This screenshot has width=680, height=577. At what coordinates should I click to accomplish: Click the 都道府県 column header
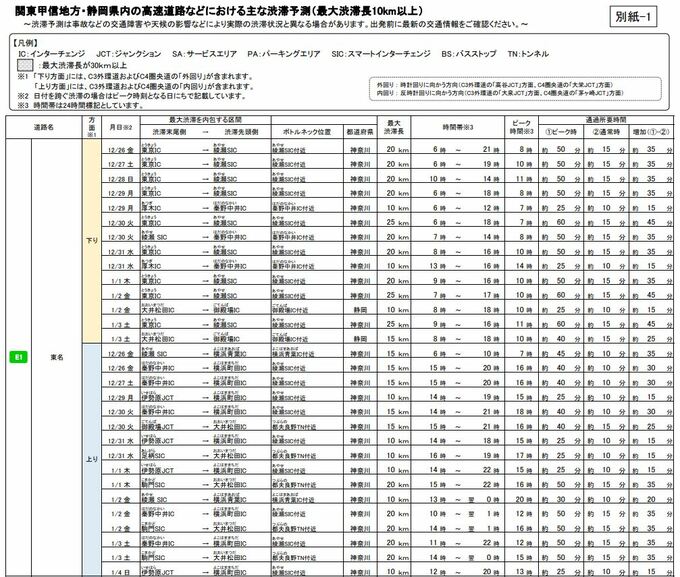coord(357,131)
